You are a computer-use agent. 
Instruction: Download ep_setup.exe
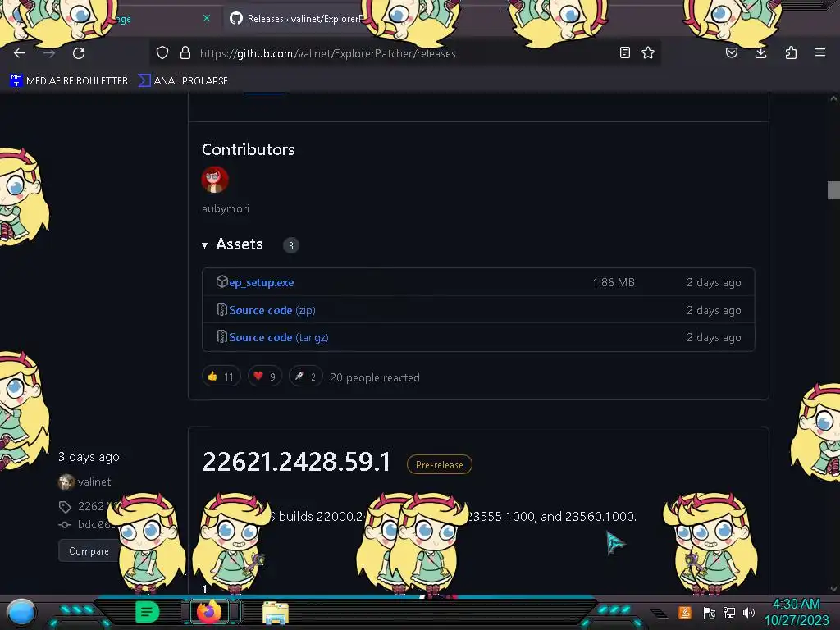pyautogui.click(x=261, y=282)
